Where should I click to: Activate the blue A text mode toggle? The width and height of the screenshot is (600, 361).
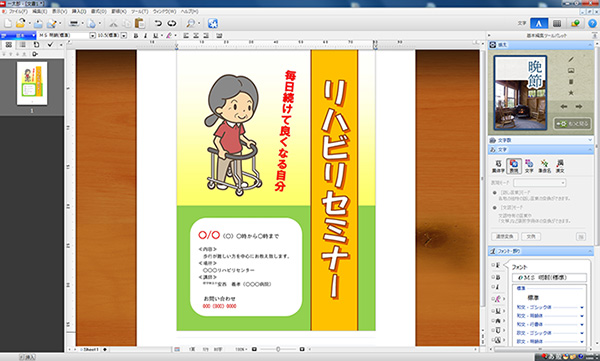tap(539, 23)
